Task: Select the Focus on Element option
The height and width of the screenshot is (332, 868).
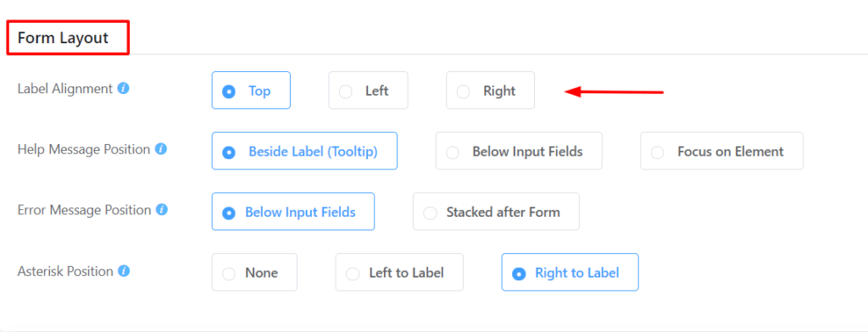Action: [x=722, y=151]
